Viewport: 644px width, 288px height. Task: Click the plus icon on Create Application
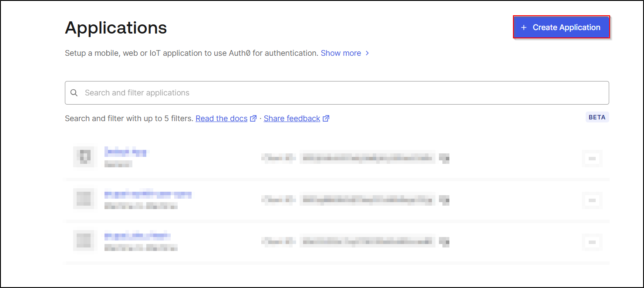(x=524, y=27)
